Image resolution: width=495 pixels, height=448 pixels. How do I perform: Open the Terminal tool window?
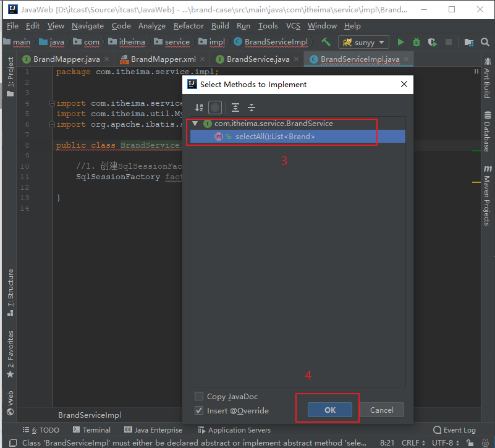point(91,430)
